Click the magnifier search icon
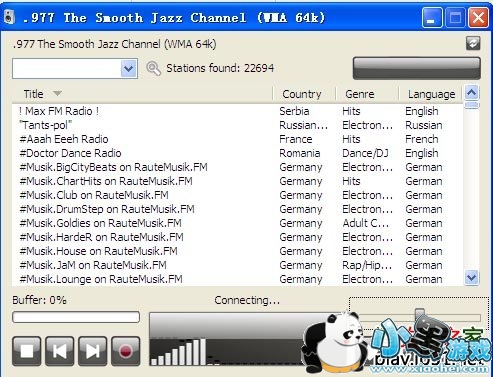The image size is (493, 377). coord(153,68)
